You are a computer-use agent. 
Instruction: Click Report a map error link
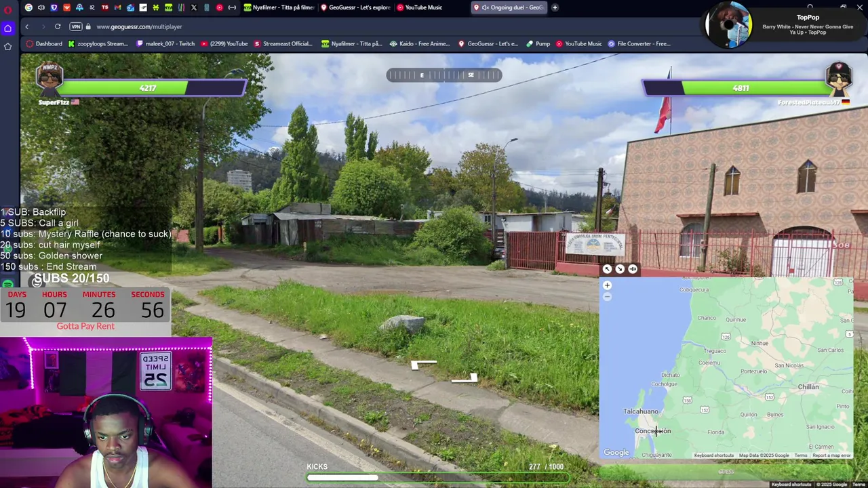(831, 455)
